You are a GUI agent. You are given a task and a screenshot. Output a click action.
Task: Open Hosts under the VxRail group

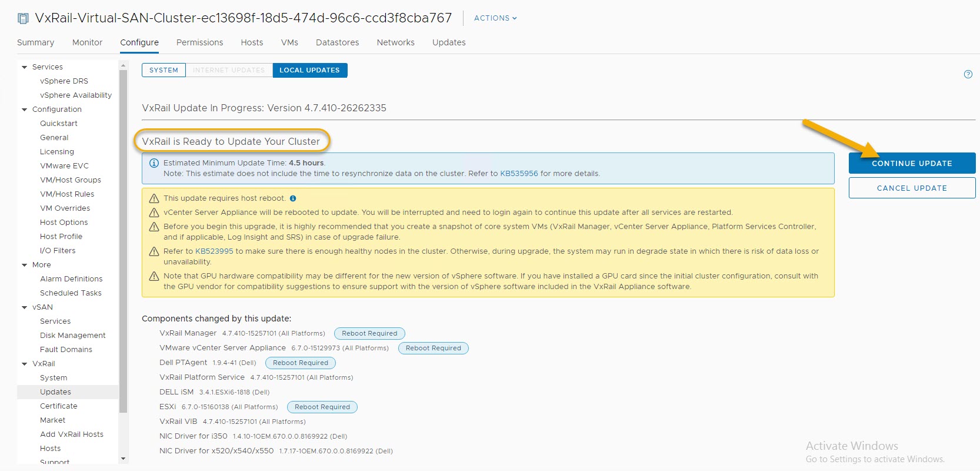coord(51,449)
